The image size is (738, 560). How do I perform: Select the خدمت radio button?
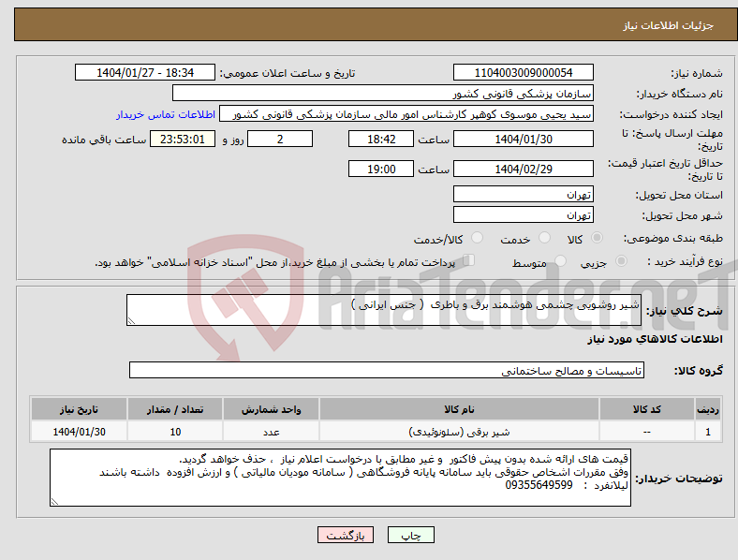[x=544, y=238]
